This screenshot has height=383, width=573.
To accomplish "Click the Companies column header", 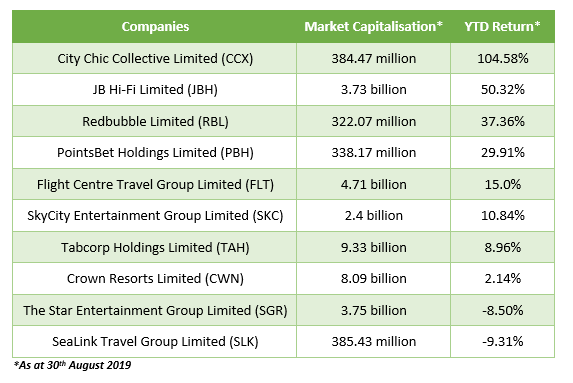I will [x=155, y=27].
